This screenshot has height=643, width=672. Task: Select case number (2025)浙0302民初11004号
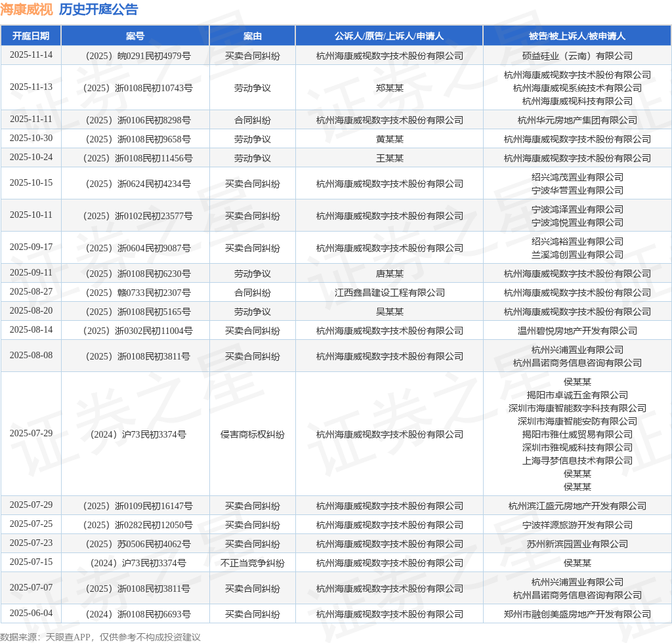(138, 331)
